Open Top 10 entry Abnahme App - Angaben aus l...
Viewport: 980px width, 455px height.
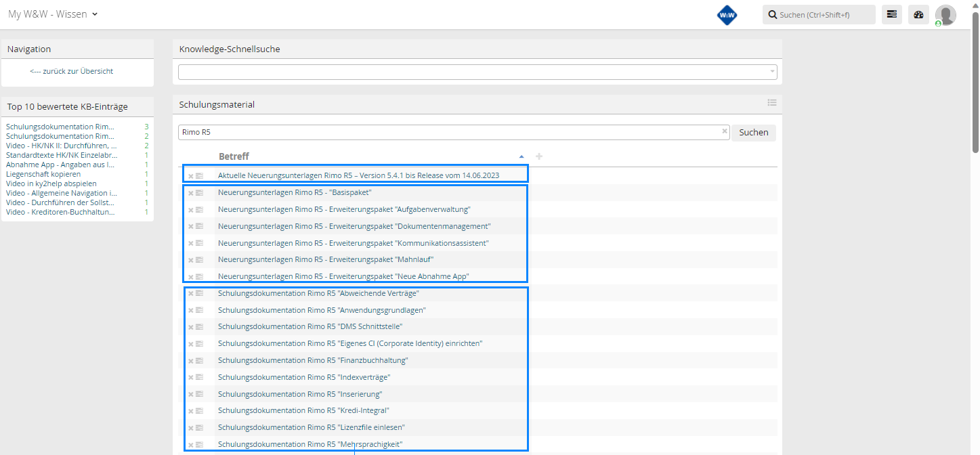tap(60, 165)
